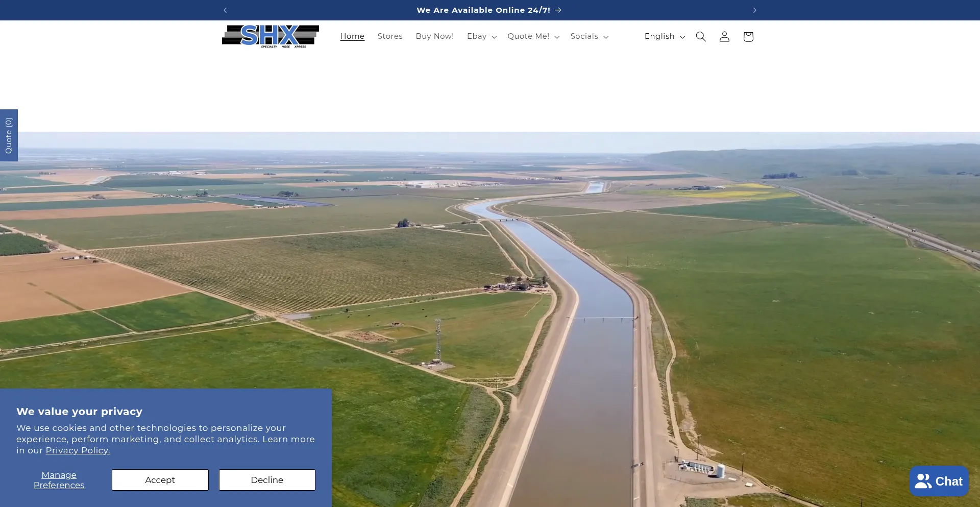Open the shopping cart icon
The width and height of the screenshot is (980, 507).
point(748,36)
